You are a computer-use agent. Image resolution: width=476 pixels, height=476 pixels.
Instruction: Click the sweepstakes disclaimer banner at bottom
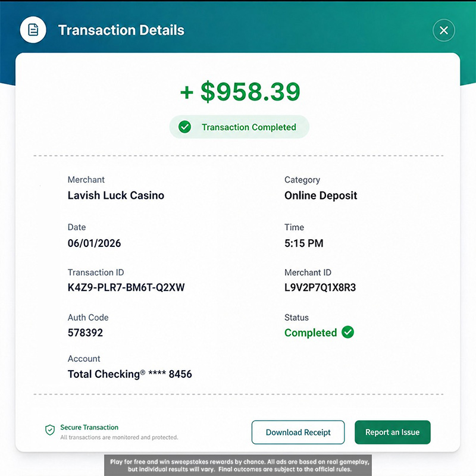[x=238, y=465]
